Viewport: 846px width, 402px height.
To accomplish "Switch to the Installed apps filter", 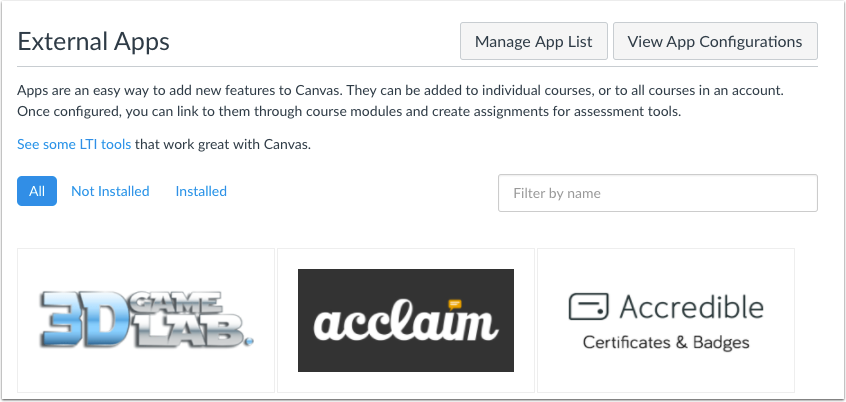I will pos(201,191).
